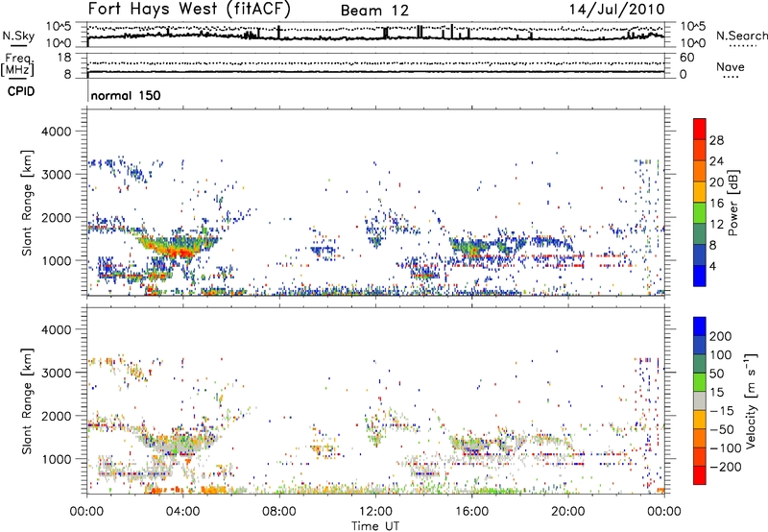768x532 pixels.
Task: Click the '28' value on the Power colorbar
Action: 716,140
